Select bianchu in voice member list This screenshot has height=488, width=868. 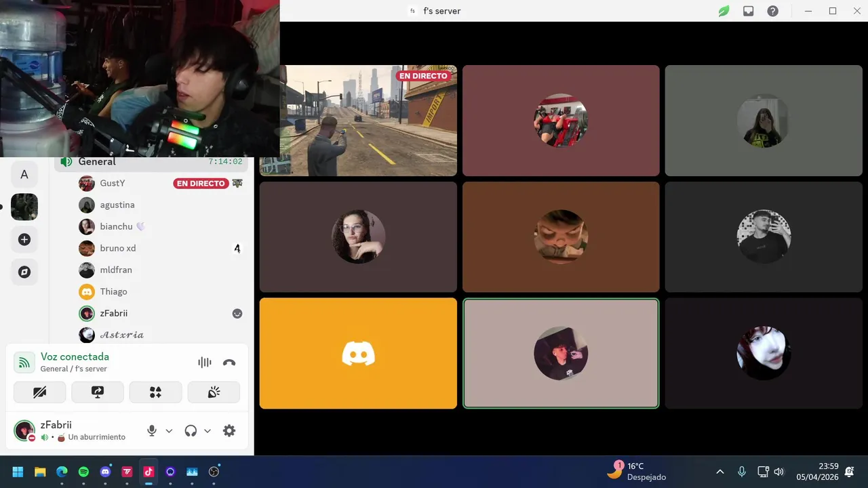point(161,226)
